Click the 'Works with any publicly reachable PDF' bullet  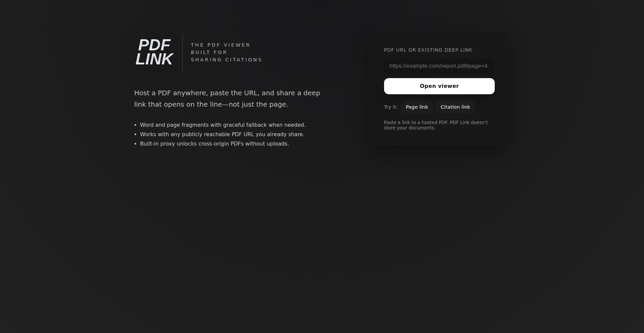tap(222, 134)
